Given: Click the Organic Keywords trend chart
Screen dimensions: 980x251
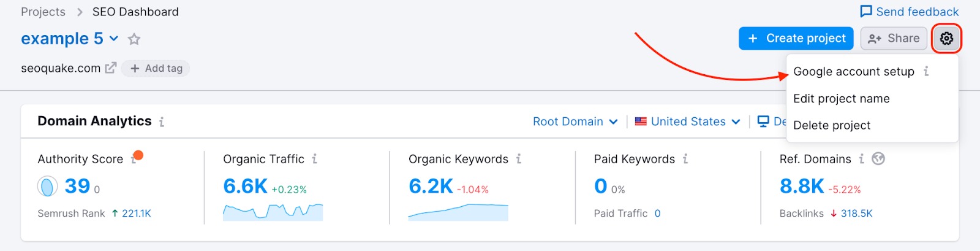Looking at the screenshot, I should (x=458, y=212).
